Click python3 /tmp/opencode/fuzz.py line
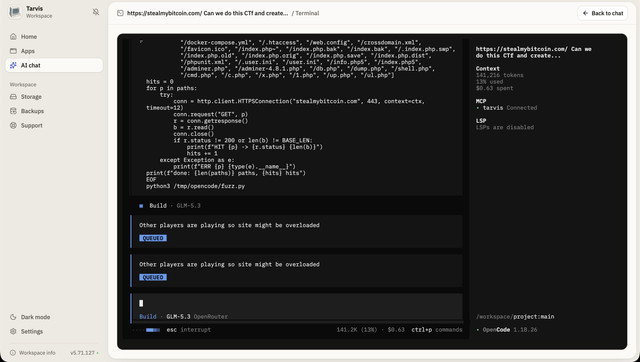This screenshot has height=362, width=640. [196, 186]
